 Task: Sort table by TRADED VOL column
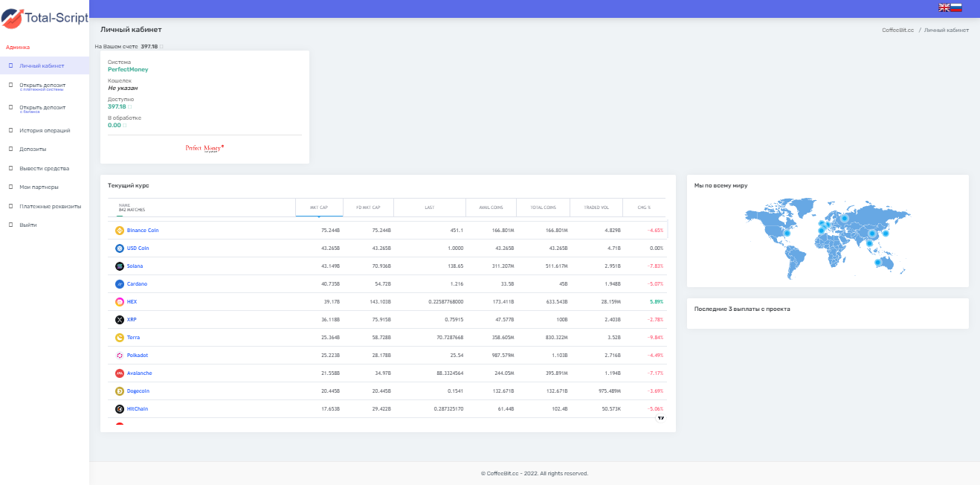point(596,208)
